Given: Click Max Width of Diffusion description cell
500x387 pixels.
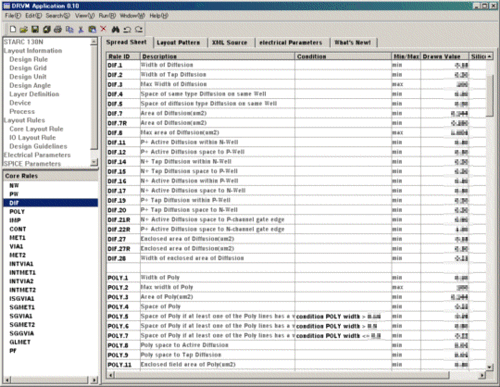Looking at the screenshot, I should 218,84.
